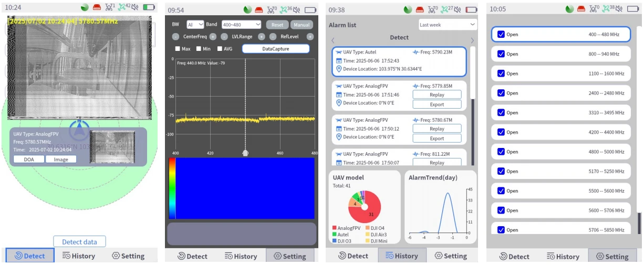Viewport: 644px width, 265px height.
Task: Uncheck Open for 800 -- 940 MHz band
Action: pos(501,54)
